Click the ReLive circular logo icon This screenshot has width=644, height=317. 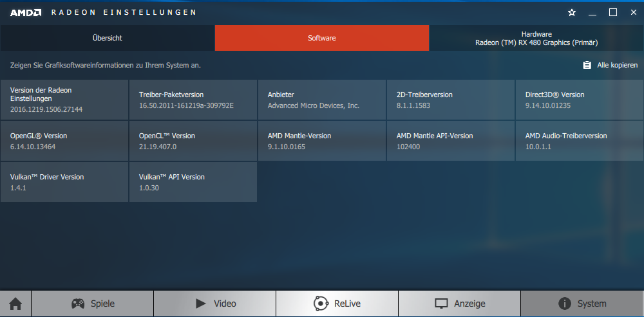click(321, 303)
